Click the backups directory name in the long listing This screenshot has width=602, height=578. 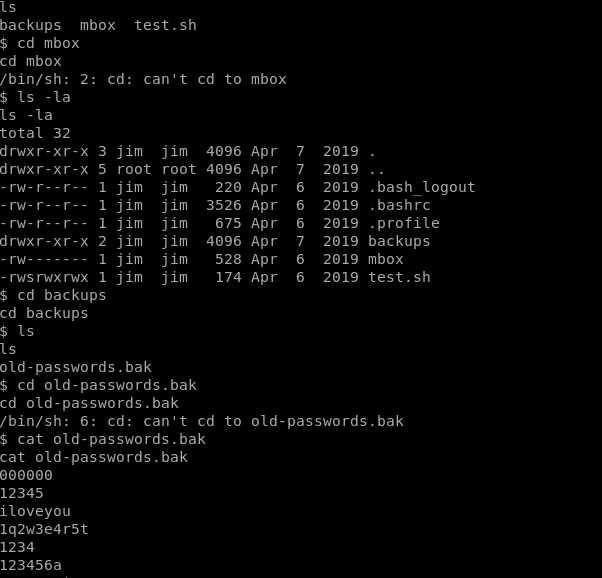[x=399, y=241]
